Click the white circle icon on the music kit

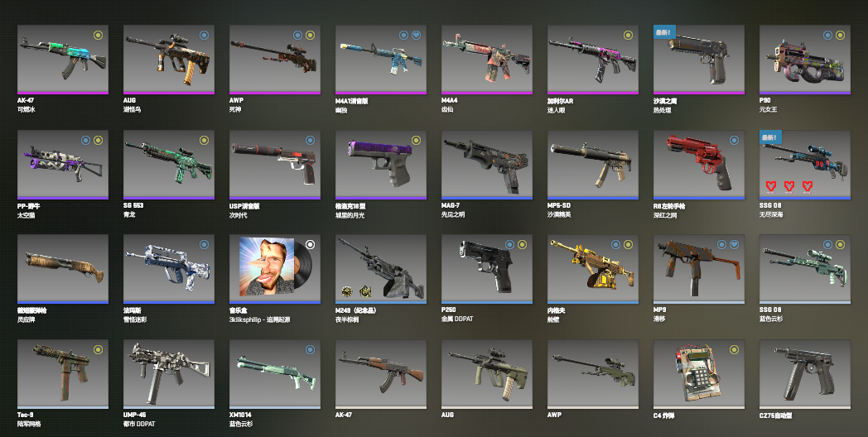[x=310, y=244]
